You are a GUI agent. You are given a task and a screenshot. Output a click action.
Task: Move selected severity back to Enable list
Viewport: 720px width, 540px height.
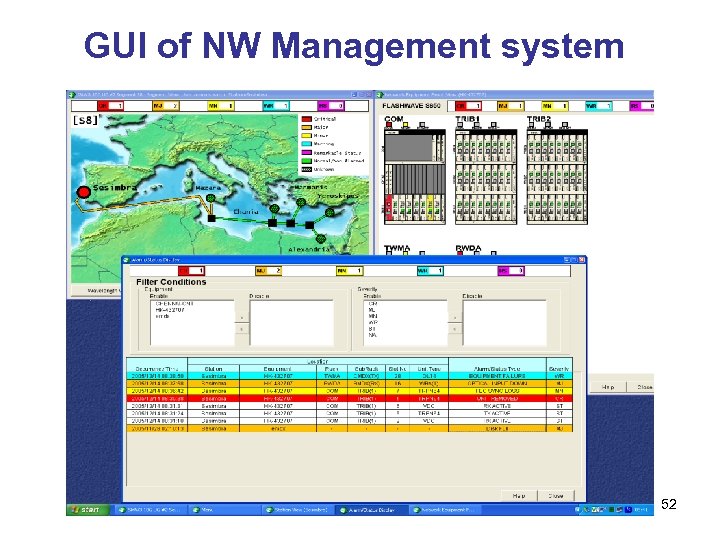tap(455, 329)
